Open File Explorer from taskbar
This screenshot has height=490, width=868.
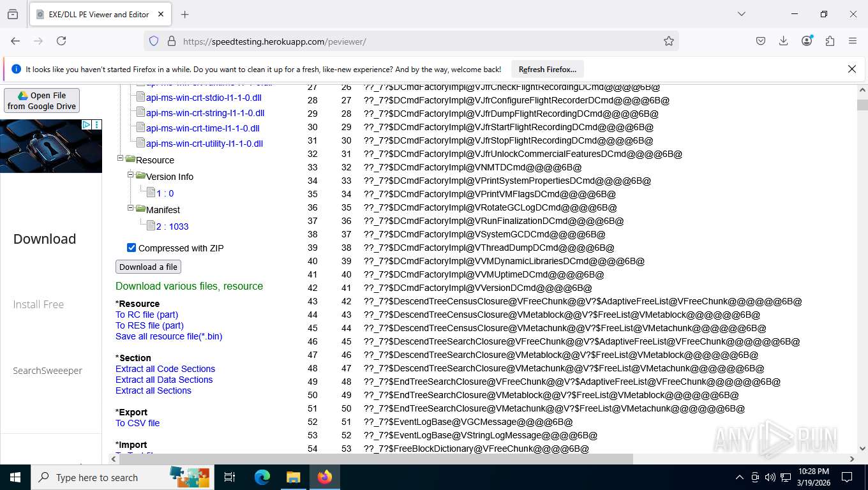click(293, 477)
